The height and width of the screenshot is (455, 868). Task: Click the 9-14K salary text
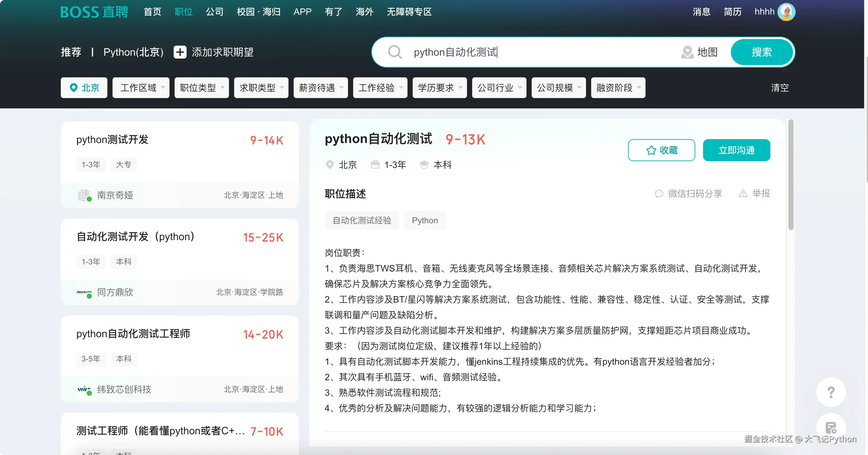click(266, 140)
